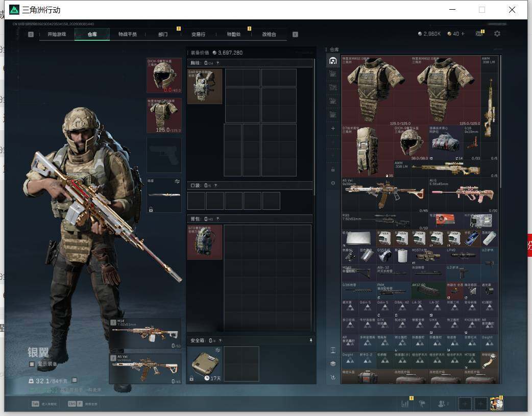Image resolution: width=532 pixels, height=416 pixels.
Task: Select the second body armor in warehouse
Action: [446, 90]
